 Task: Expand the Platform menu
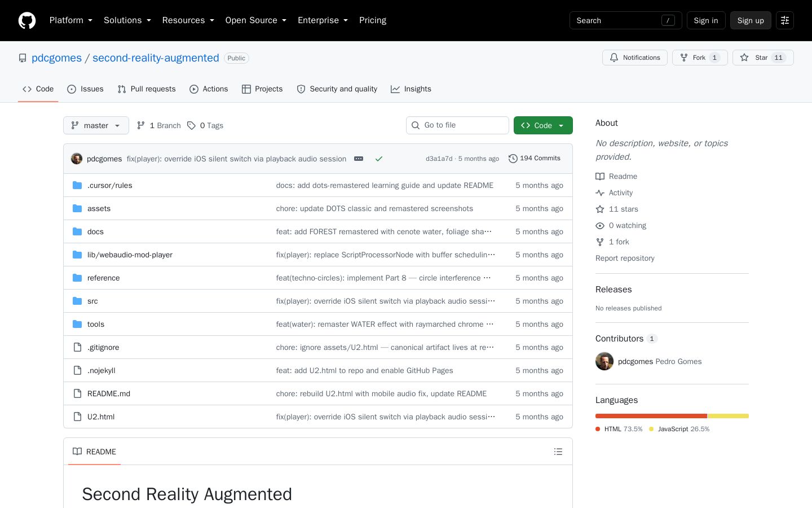click(x=71, y=20)
